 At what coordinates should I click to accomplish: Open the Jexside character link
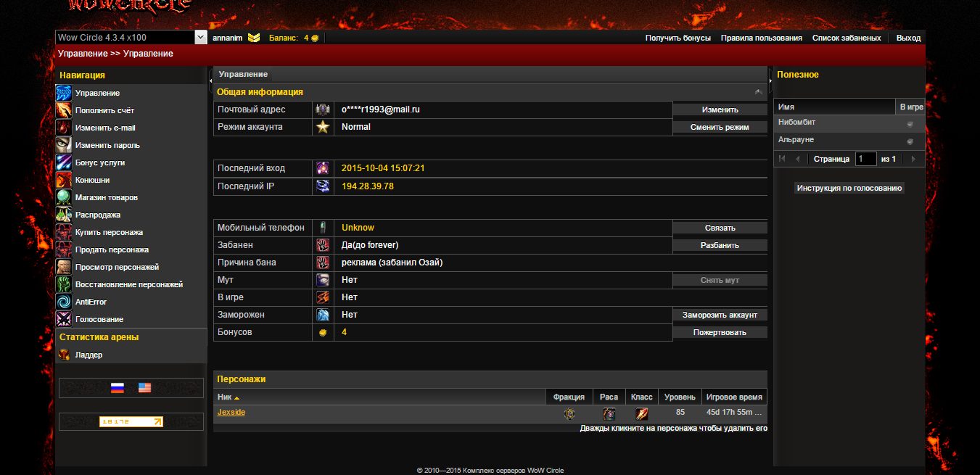231,413
